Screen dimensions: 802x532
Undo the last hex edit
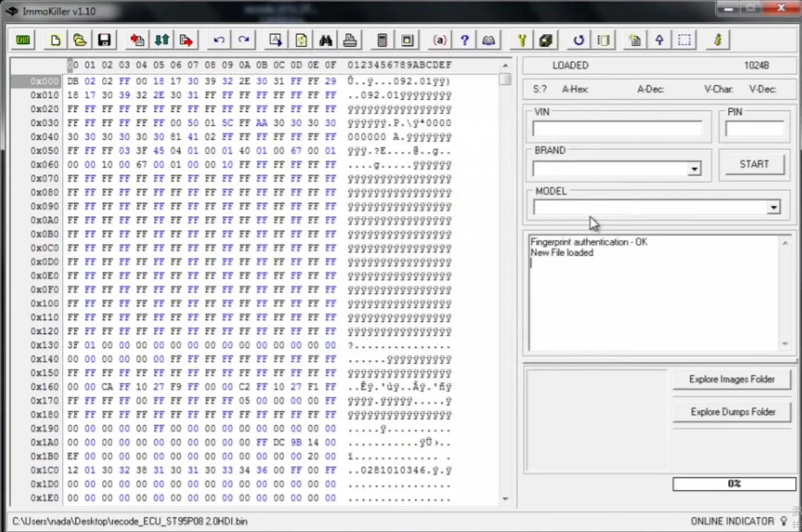[x=218, y=39]
